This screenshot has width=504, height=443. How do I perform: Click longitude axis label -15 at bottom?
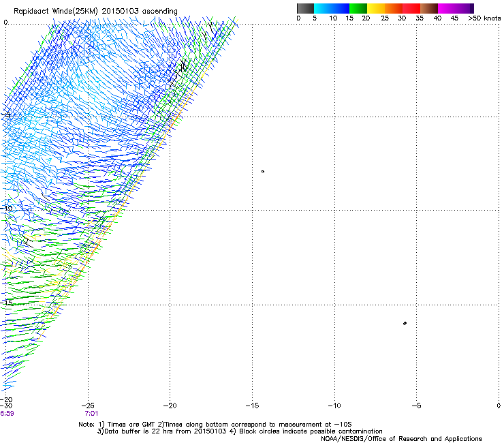[252, 406]
